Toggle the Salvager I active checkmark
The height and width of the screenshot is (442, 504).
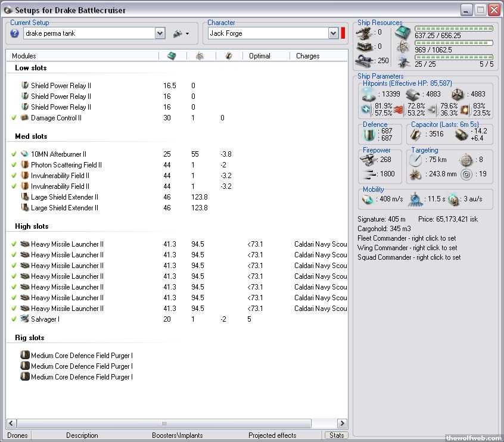14,319
